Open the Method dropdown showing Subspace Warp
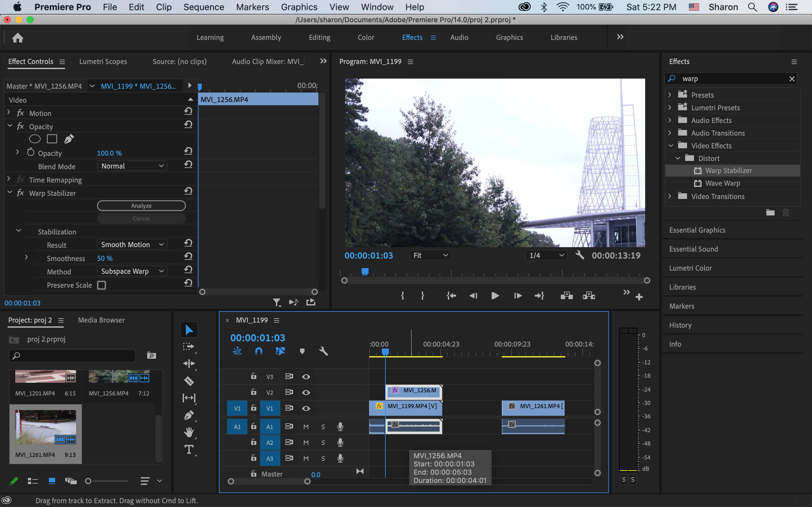The width and height of the screenshot is (812, 507). point(132,271)
